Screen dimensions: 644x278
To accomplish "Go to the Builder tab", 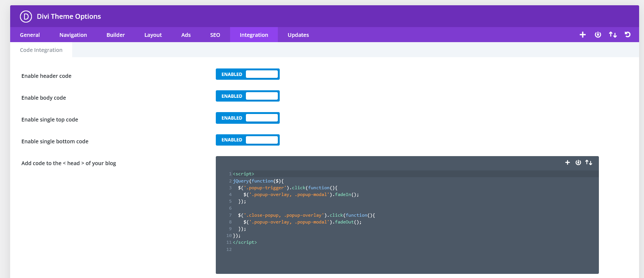I will pyautogui.click(x=115, y=35).
